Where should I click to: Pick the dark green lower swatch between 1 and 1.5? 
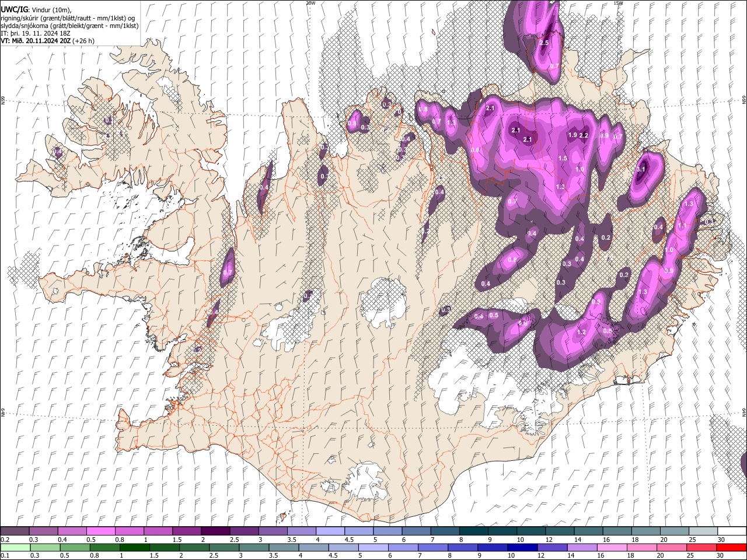[135, 547]
